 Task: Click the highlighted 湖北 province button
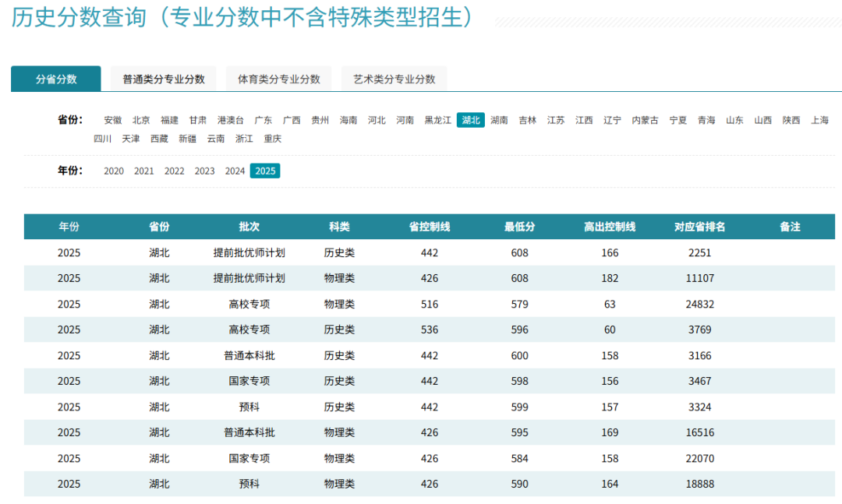click(x=471, y=120)
